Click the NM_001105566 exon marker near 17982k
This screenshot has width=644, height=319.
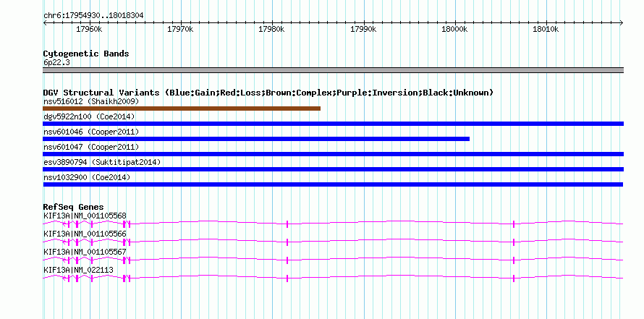pyautogui.click(x=287, y=242)
